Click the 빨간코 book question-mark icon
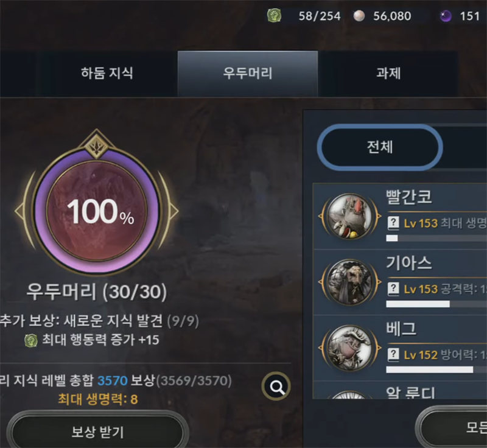 pos(393,223)
